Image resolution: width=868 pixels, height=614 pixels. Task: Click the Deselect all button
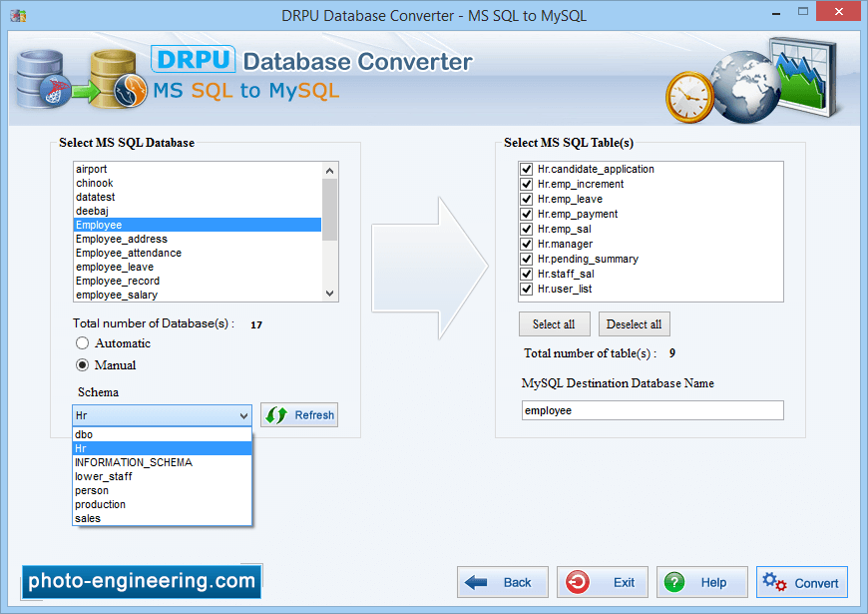pos(634,324)
